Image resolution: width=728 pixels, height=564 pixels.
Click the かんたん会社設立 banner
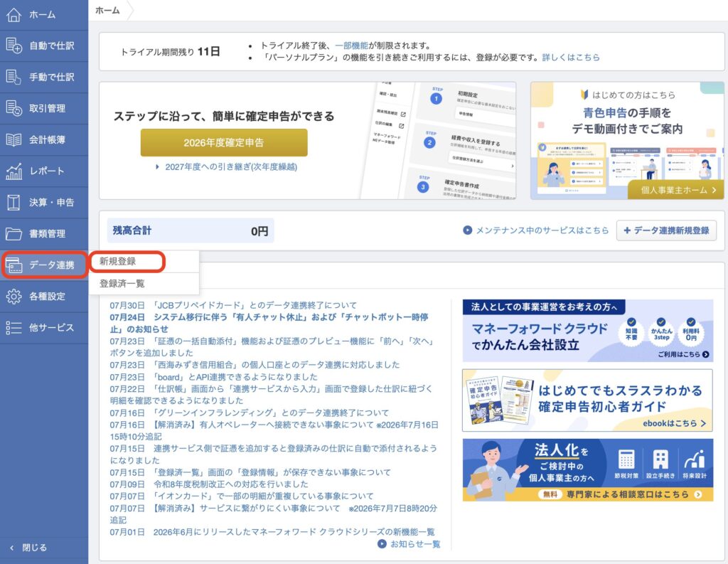588,330
